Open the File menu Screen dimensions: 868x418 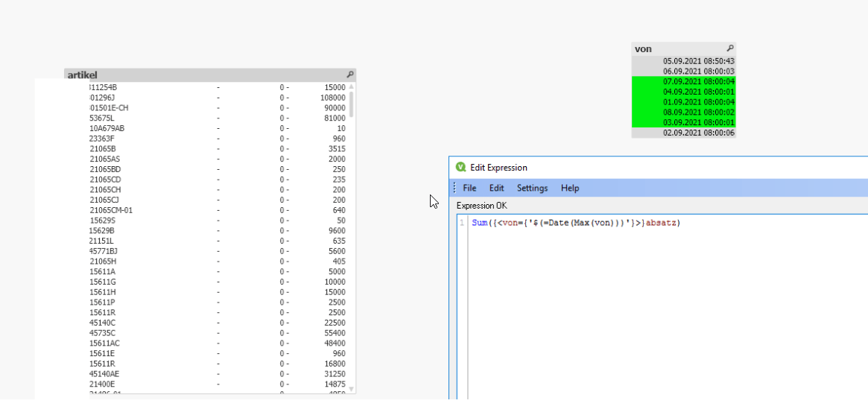(469, 189)
